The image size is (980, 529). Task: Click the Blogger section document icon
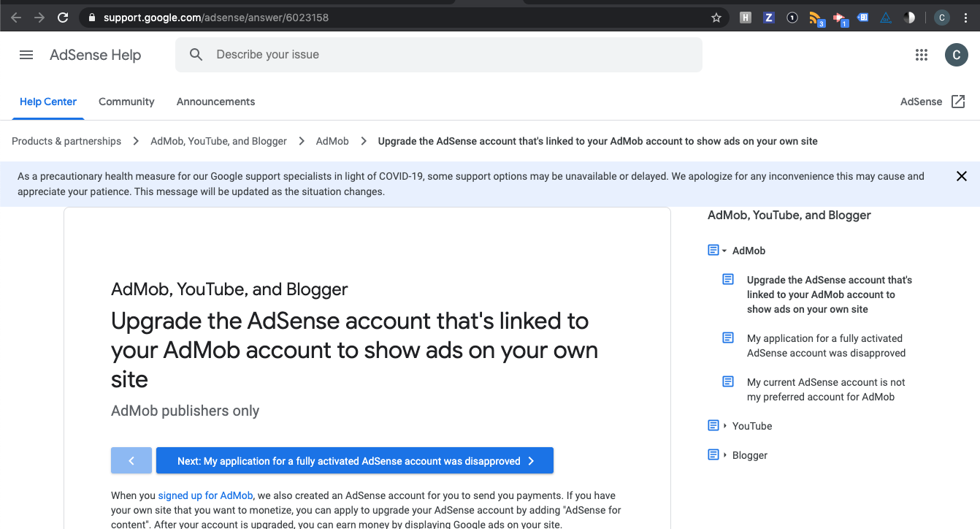713,454
